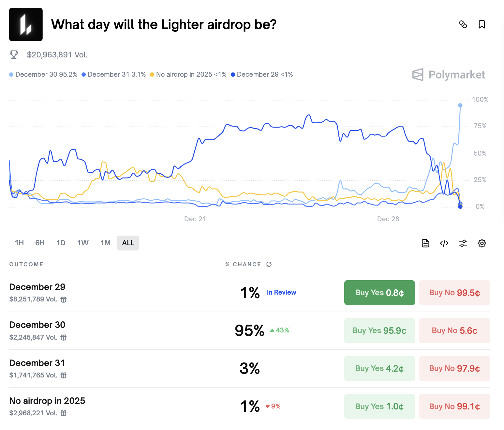The image size is (504, 430).
Task: Buy Yes on December 29 at 0.8¢
Action: [x=379, y=293]
